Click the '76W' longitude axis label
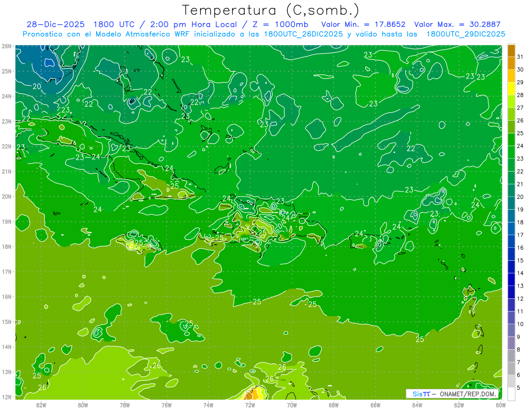This screenshot has height=411, width=532. [x=167, y=405]
